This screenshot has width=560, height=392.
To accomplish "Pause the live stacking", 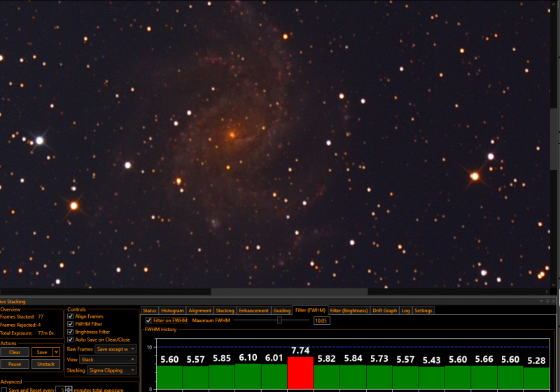I will tap(15, 364).
